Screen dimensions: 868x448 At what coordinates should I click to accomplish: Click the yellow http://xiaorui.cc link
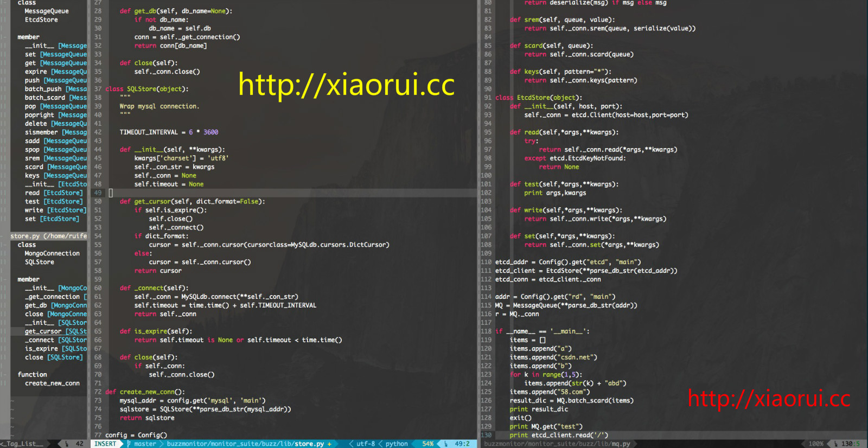(346, 85)
